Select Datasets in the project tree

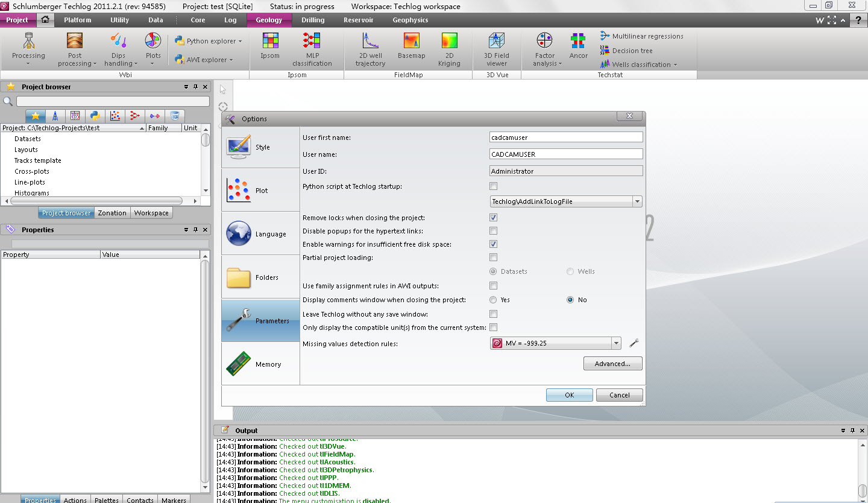click(x=28, y=139)
